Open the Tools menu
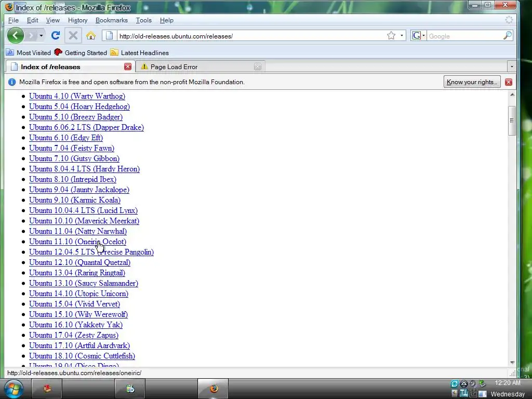 (143, 20)
